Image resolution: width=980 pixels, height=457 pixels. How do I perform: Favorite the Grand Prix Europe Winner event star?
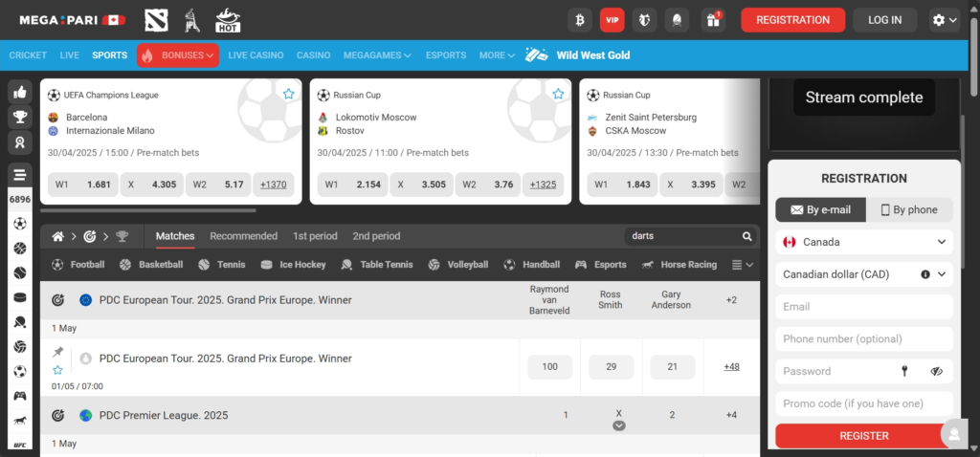pos(57,370)
